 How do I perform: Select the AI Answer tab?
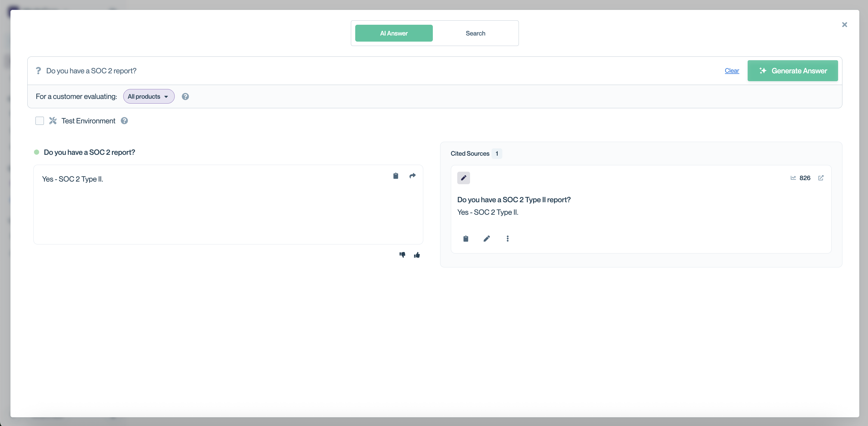pos(394,33)
